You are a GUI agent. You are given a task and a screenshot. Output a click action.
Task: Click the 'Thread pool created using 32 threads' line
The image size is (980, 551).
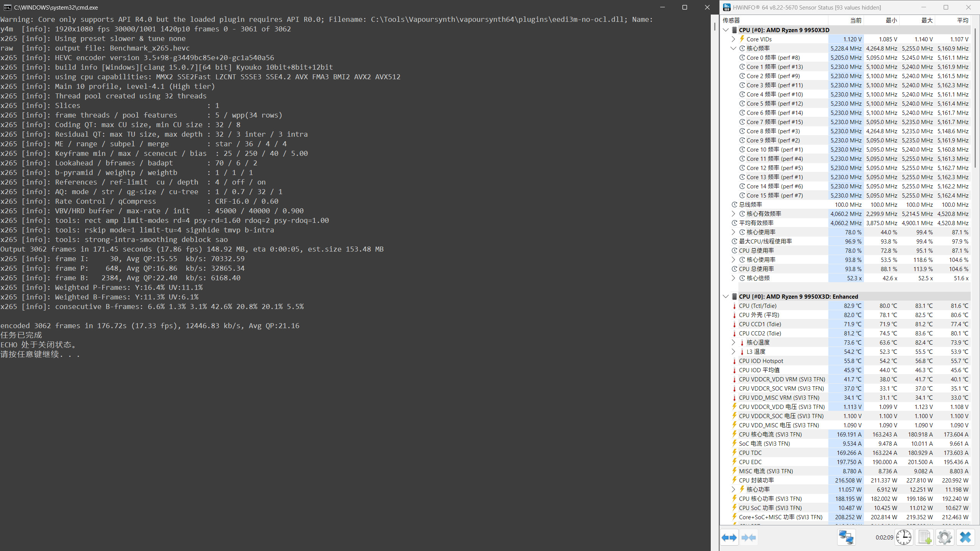(x=103, y=96)
